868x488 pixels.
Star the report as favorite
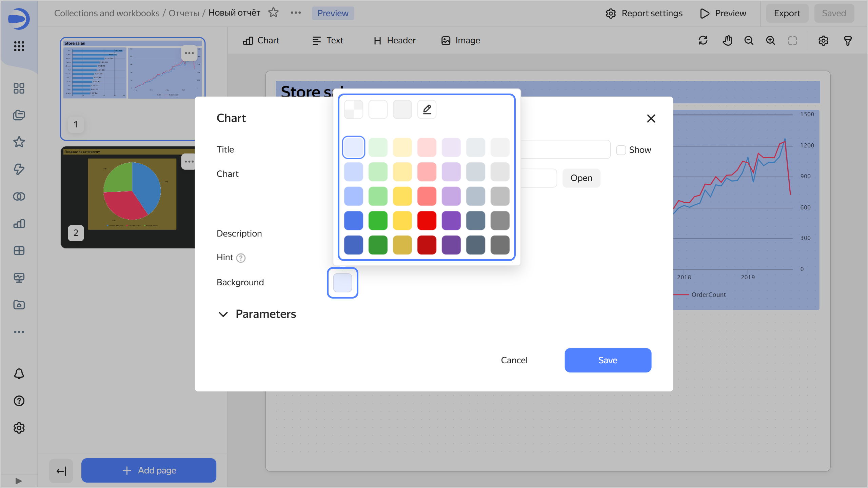pos(273,13)
